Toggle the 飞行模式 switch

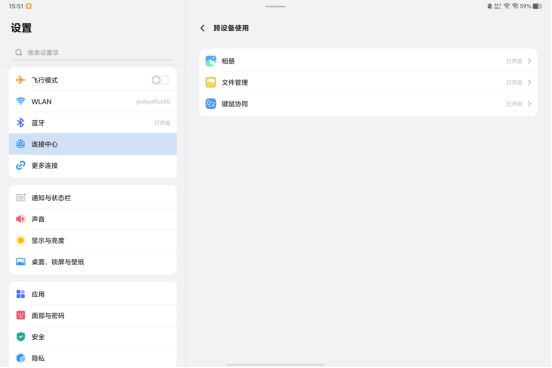[160, 80]
